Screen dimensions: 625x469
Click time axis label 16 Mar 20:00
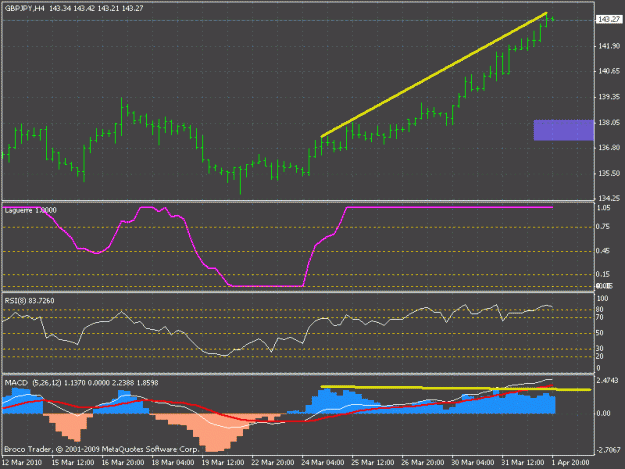click(122, 463)
